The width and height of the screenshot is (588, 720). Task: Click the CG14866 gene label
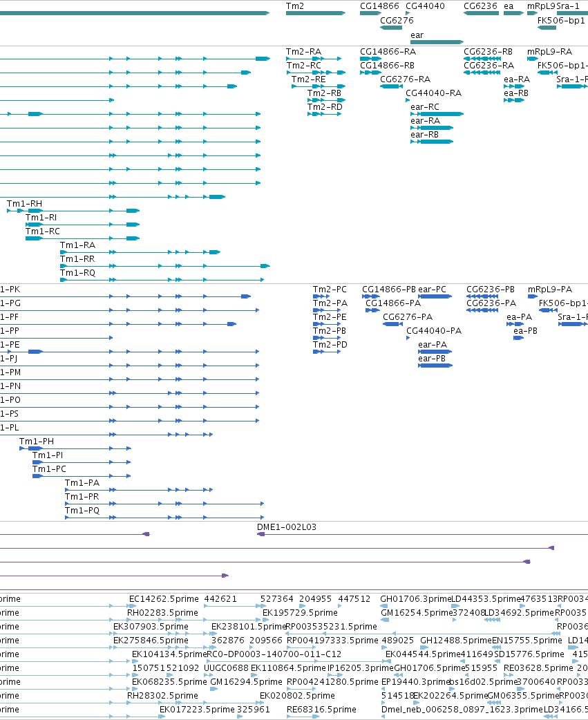[379, 6]
